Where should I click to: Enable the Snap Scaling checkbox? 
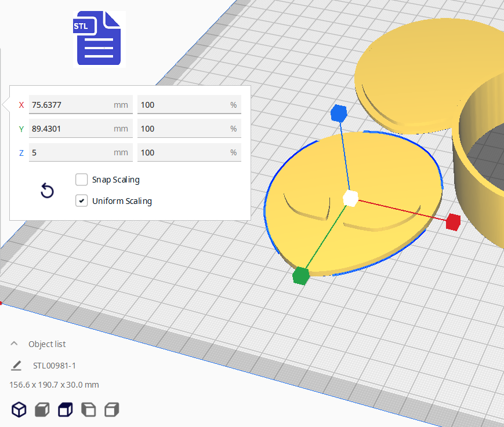(x=82, y=180)
